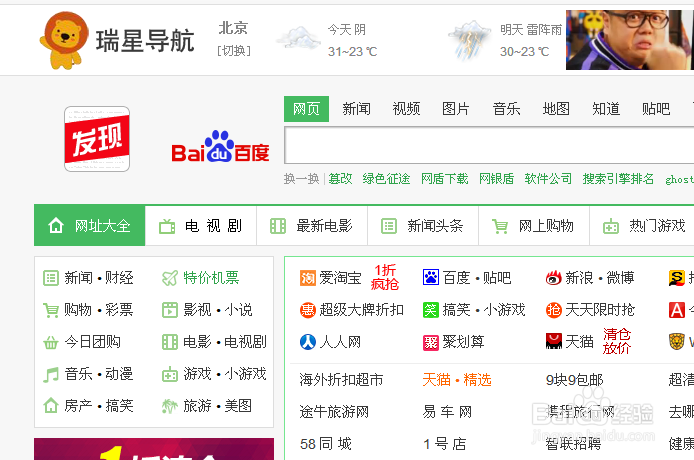Click the shopping cart icon beside 网上购物
Screen dimensions: 694x460
point(500,226)
